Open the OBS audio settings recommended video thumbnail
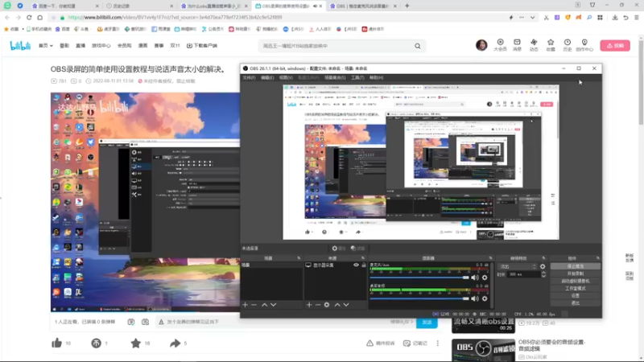 click(484, 350)
